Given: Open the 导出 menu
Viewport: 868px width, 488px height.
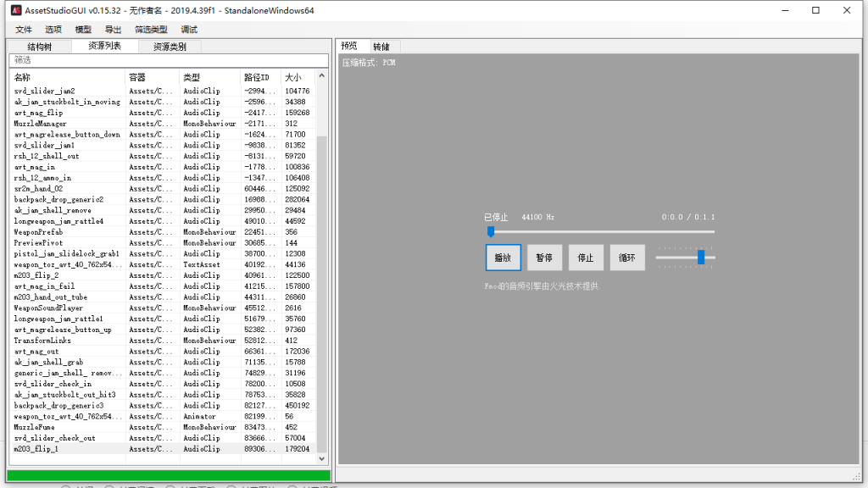Looking at the screenshot, I should 113,30.
